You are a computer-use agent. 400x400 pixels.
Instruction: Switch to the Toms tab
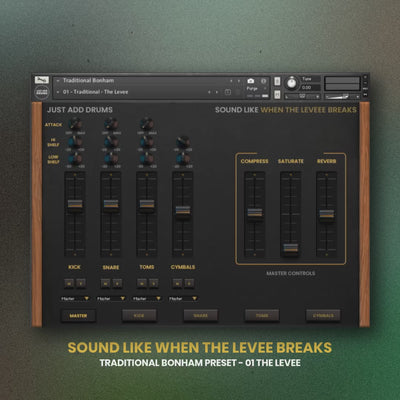(x=262, y=315)
